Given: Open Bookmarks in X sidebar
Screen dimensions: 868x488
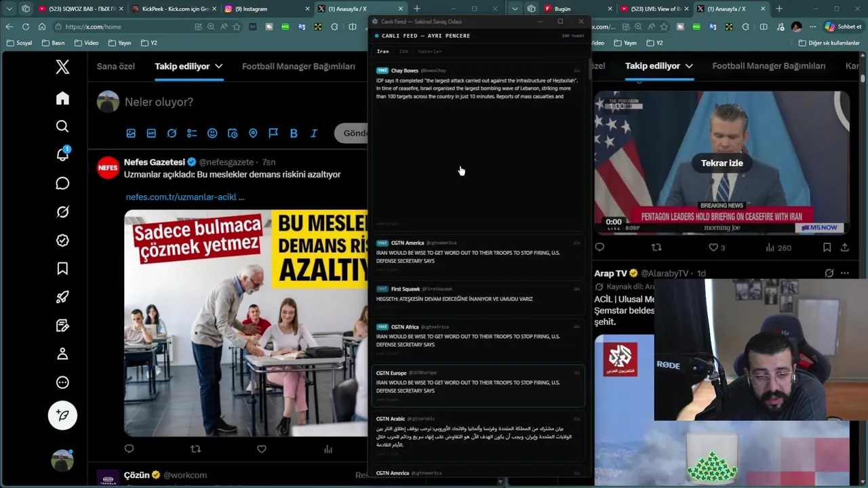Looking at the screenshot, I should pos(62,269).
